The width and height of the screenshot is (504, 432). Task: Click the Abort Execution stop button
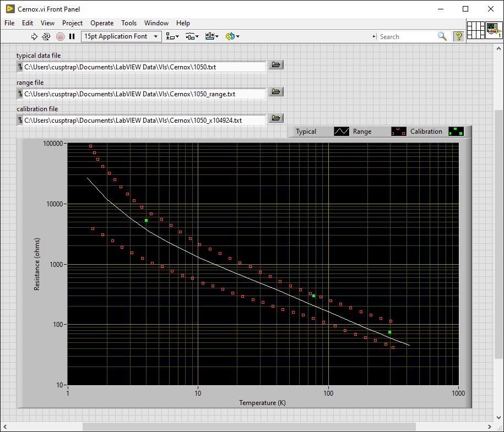coord(60,36)
